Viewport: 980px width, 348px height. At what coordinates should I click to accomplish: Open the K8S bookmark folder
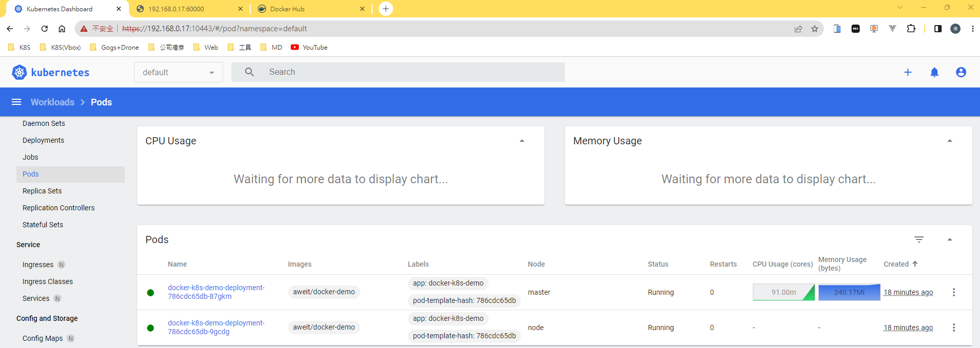[x=19, y=47]
